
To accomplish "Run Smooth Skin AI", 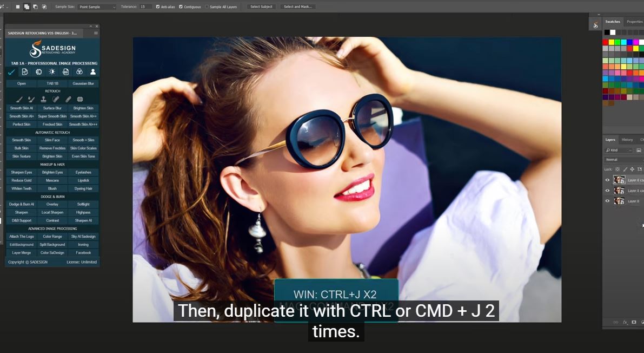I will [21, 108].
